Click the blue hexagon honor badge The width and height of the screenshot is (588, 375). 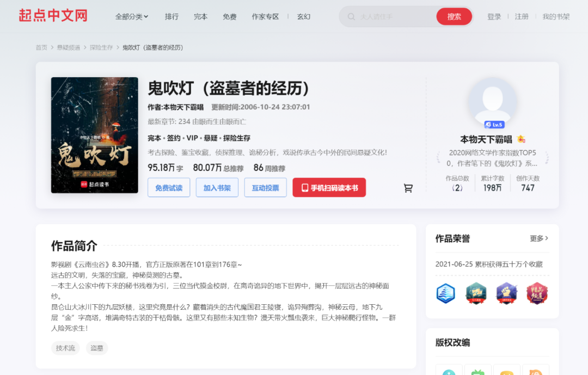coord(446,293)
